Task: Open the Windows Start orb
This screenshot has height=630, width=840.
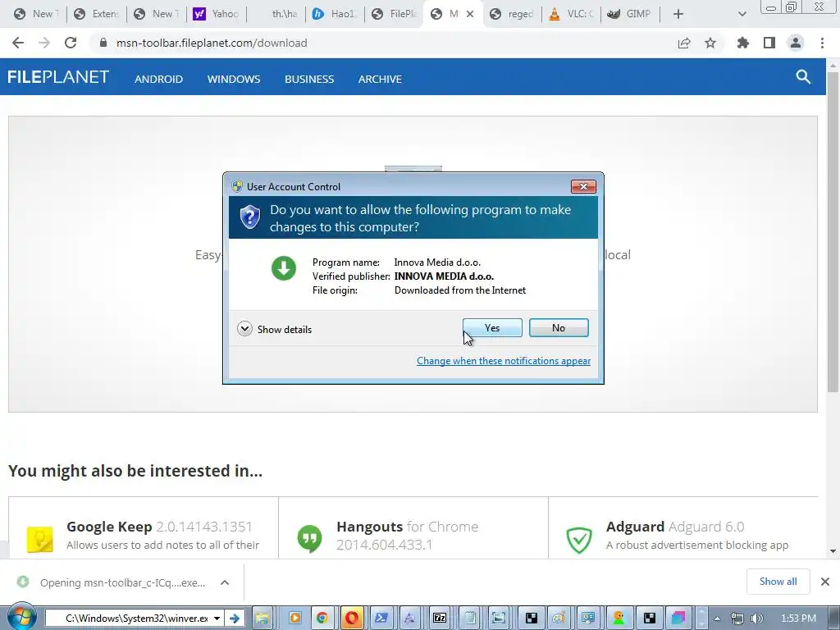Action: 21,618
